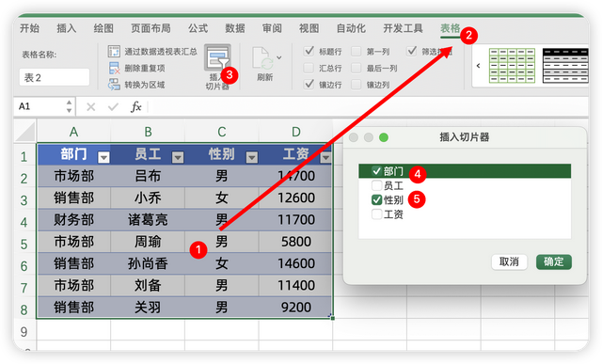Open the 视图 tab
Viewport: 602px width, 364px height.
coord(309,28)
